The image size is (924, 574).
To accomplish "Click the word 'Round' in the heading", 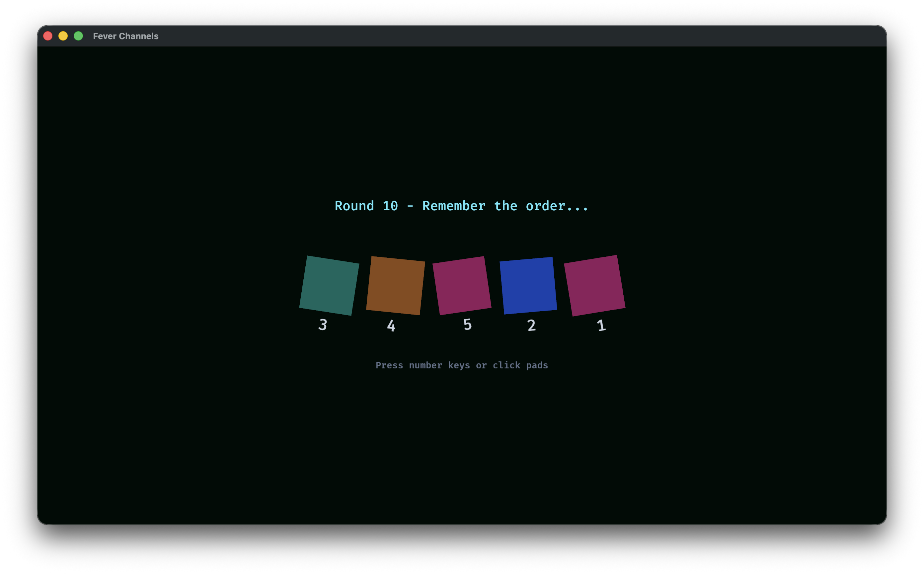I will pos(354,206).
